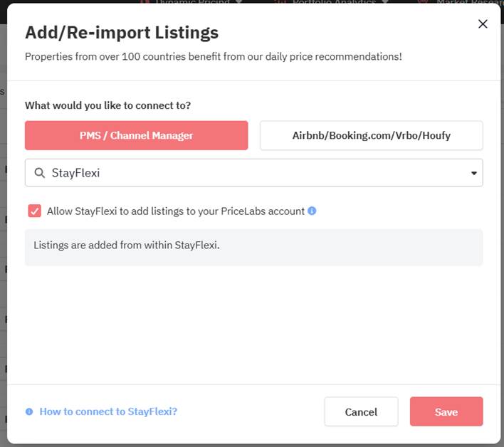
Task: Click the Dynamic Pricing icon in the top navigation
Action: coord(145,1)
